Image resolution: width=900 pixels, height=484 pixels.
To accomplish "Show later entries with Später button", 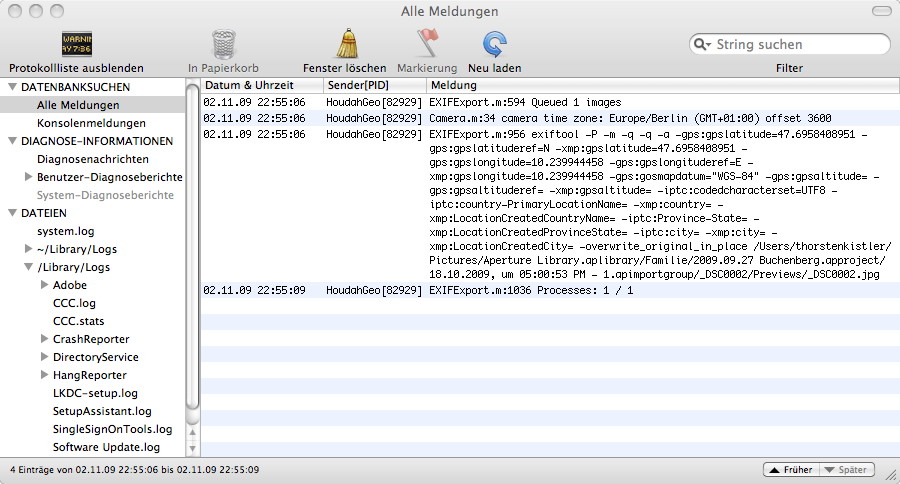I will 847,470.
